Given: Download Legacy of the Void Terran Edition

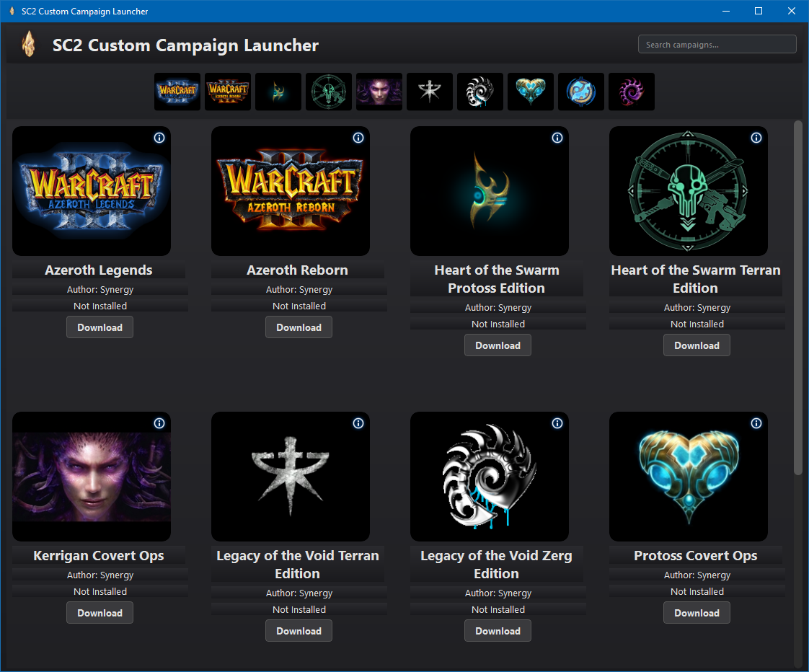Looking at the screenshot, I should pyautogui.click(x=299, y=631).
